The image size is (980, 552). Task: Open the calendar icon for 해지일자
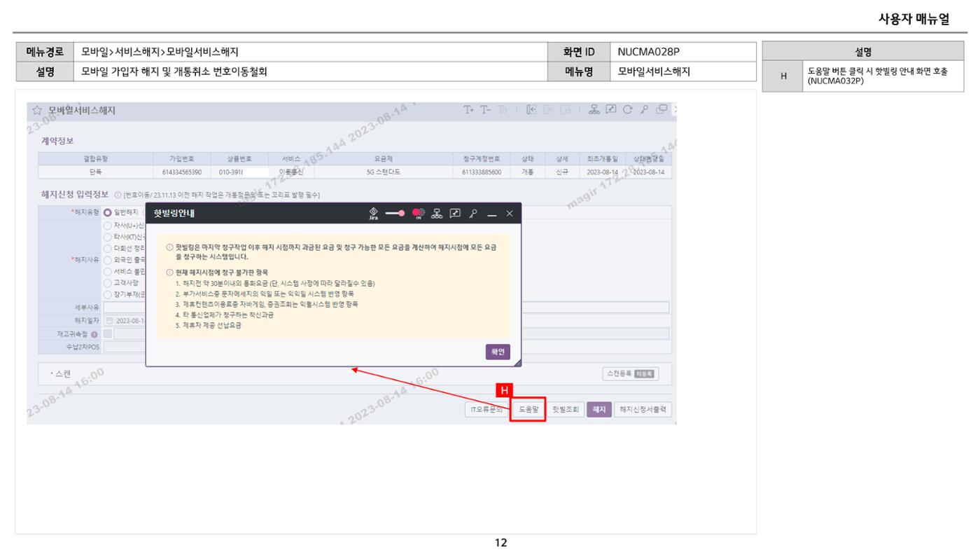click(109, 321)
